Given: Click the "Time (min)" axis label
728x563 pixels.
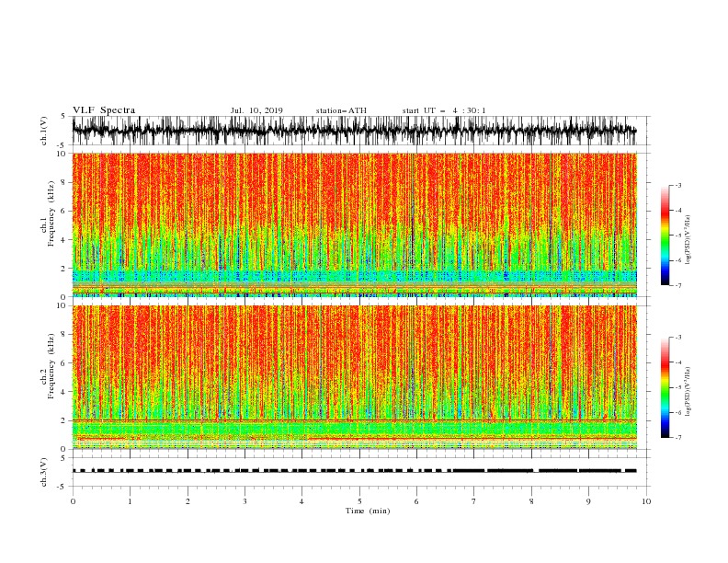Looking at the screenshot, I should coord(368,511).
